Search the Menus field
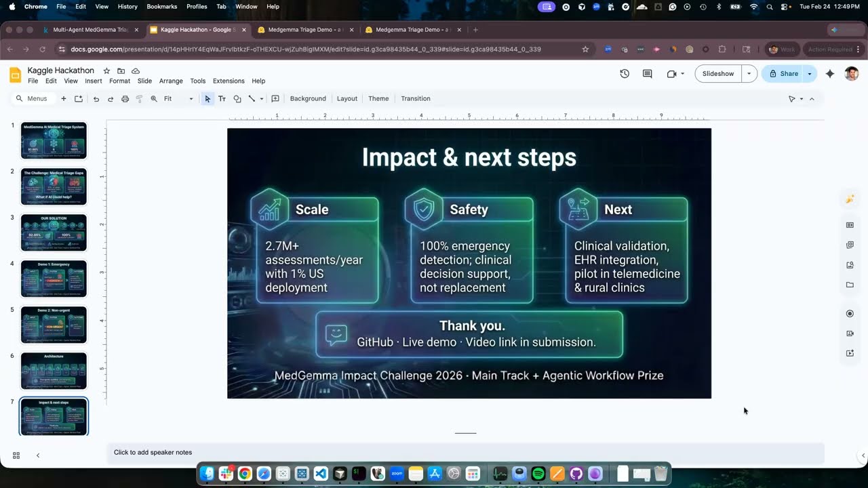This screenshot has width=868, height=488. coord(34,98)
